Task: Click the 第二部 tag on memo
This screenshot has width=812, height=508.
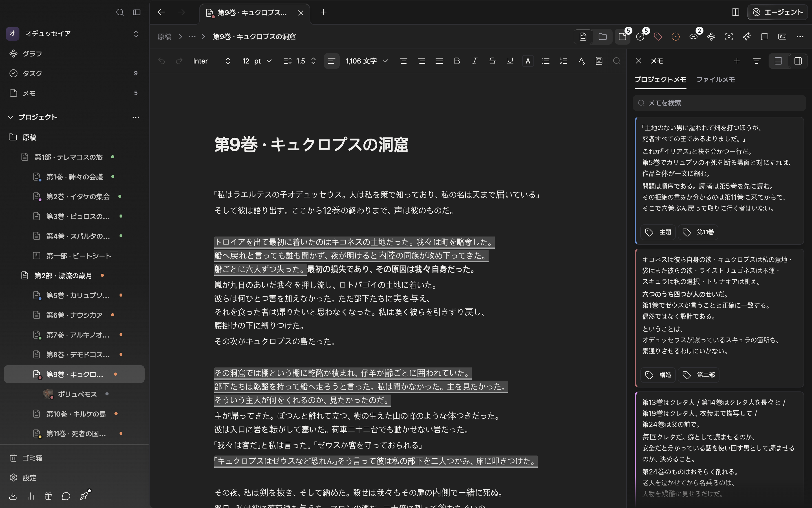Action: (698, 375)
